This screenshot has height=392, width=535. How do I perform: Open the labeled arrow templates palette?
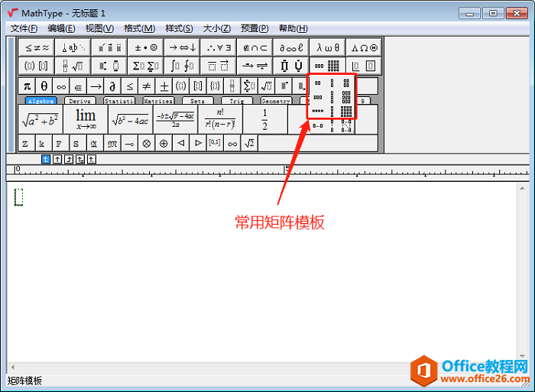coord(255,66)
